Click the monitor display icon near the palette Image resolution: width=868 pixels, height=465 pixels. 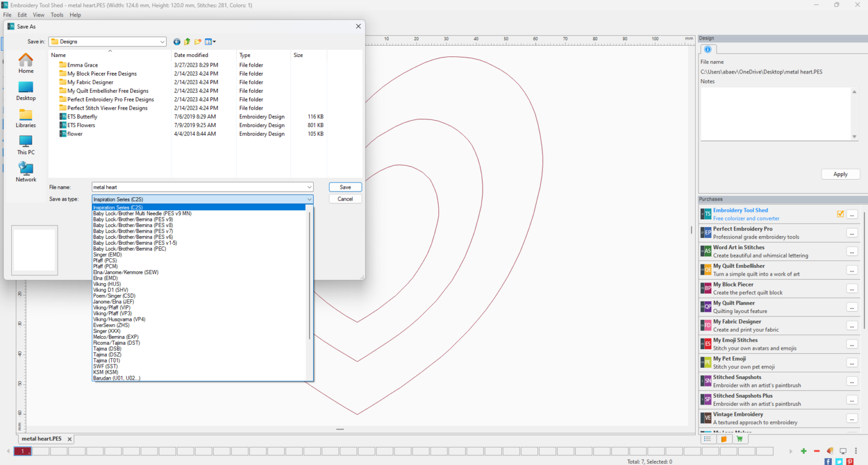[842, 451]
